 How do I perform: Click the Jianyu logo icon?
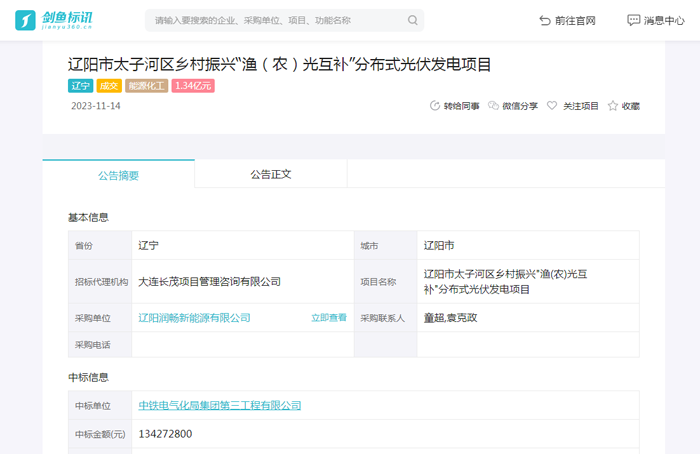[25, 20]
